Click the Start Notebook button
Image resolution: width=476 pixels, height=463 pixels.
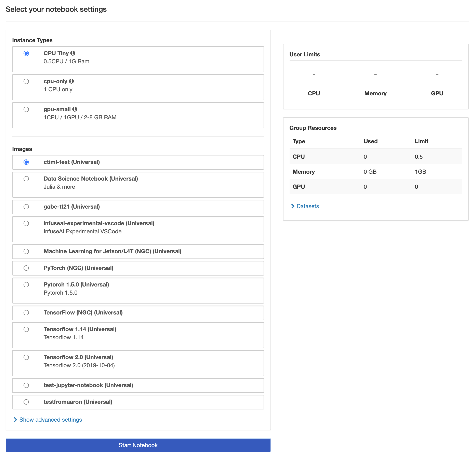tap(138, 445)
